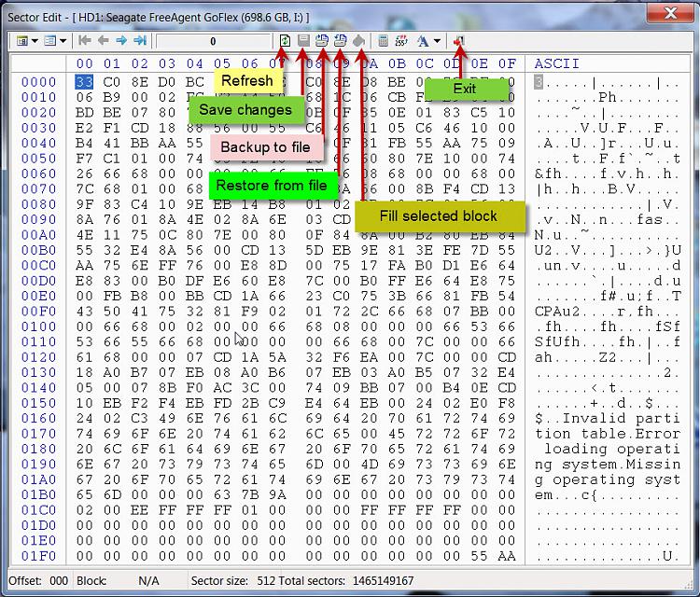This screenshot has height=597, width=700.
Task: Select byte 7B in row 01B0
Action: click(249, 494)
